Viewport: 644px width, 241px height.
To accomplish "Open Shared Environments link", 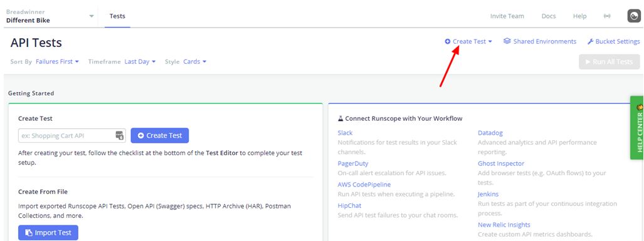I will (x=540, y=41).
